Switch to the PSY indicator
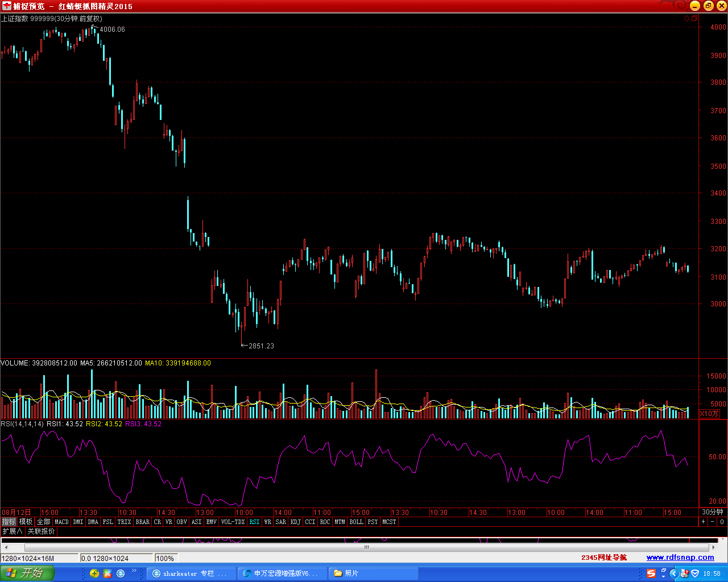Image resolution: width=728 pixels, height=582 pixels. [373, 522]
